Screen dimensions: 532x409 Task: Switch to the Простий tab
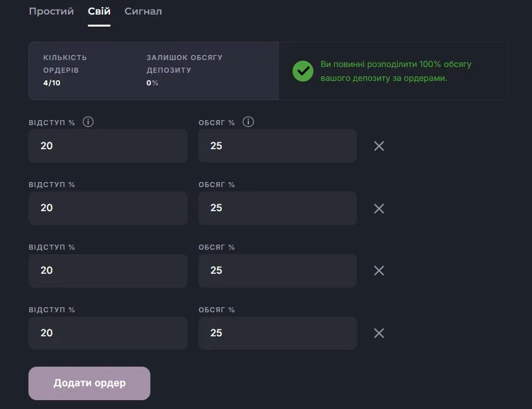coord(51,11)
